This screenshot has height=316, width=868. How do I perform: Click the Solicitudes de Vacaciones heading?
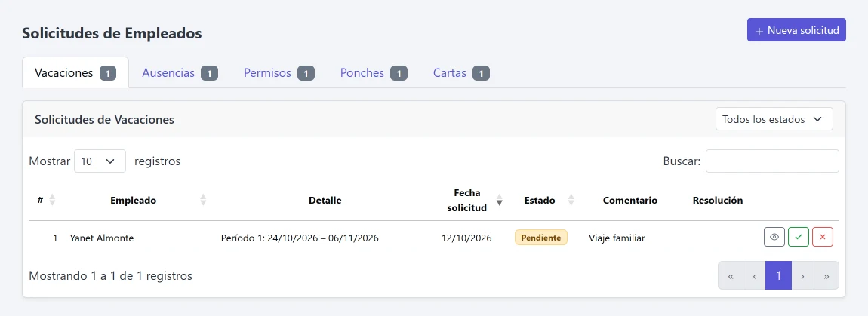coord(105,119)
